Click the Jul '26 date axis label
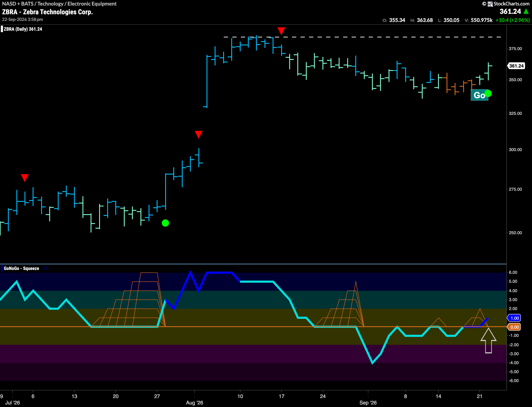Image resolution: width=532 pixels, height=407 pixels. tap(12, 403)
